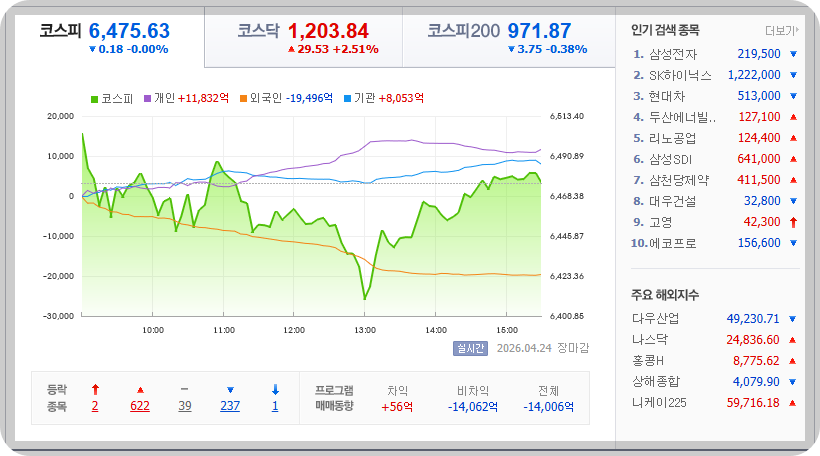The height and width of the screenshot is (456, 820).
Task: Click the 외국인 net value -19,496억
Action: pyautogui.click(x=309, y=98)
